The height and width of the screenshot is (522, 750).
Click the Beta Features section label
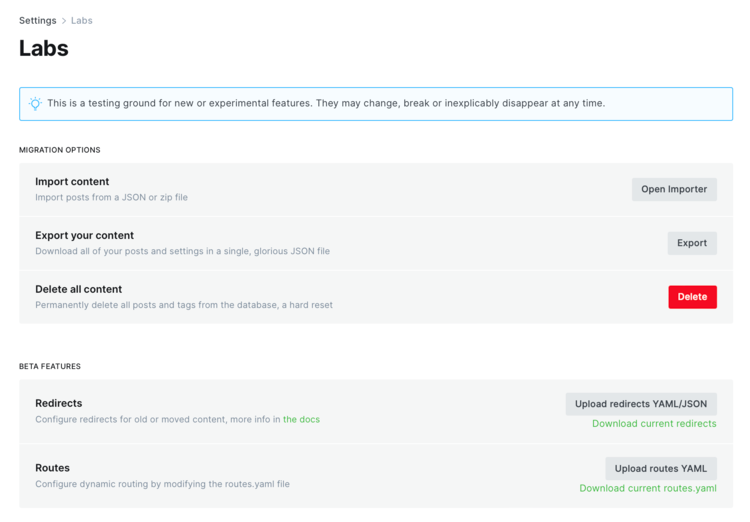click(50, 366)
